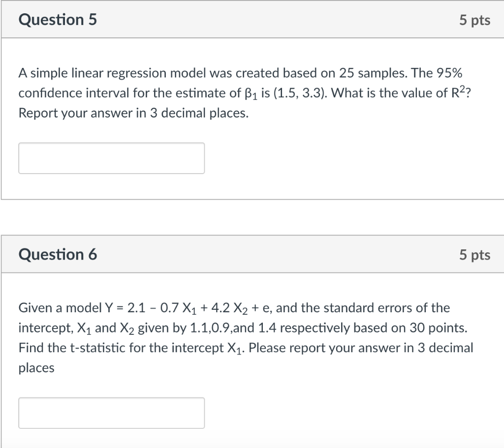Click the 5 pts label of Question 6
The image size is (504, 448).
tap(475, 255)
